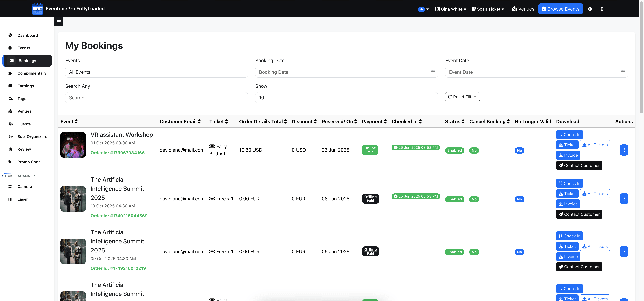Click the EventmiePro logo icon
The height and width of the screenshot is (301, 644).
tap(38, 9)
